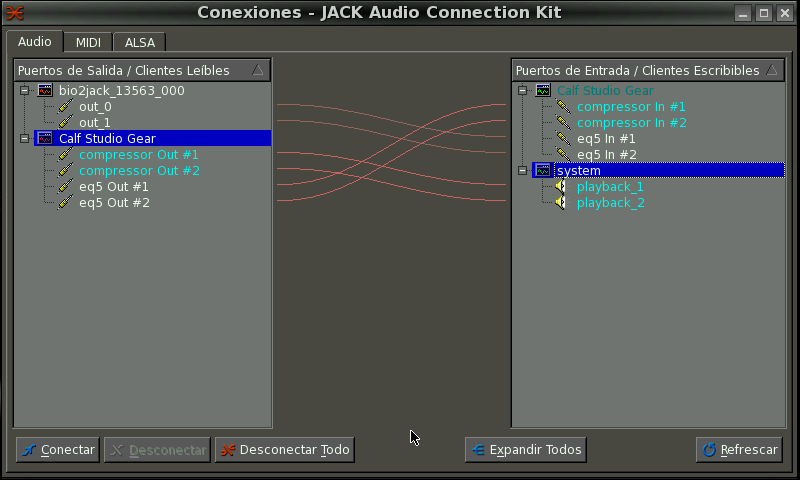The image size is (800, 480).
Task: Select the playback_1 input port
Action: point(610,187)
